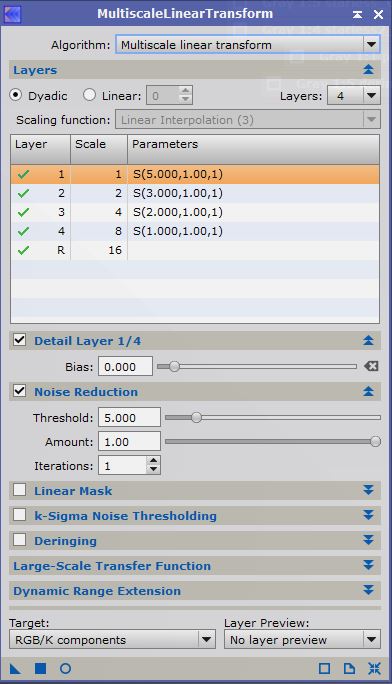Select the residual R layer row
Image resolution: width=392 pixels, height=684 pixels.
[195, 250]
